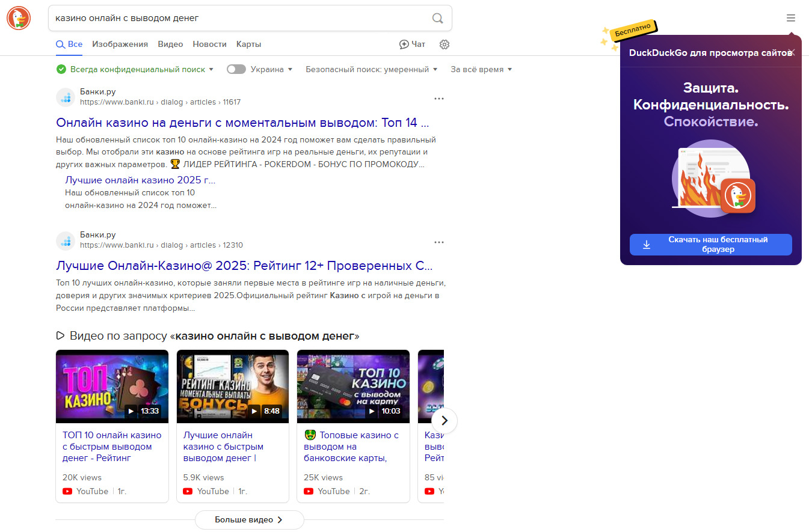Click 20K views text

[82, 477]
